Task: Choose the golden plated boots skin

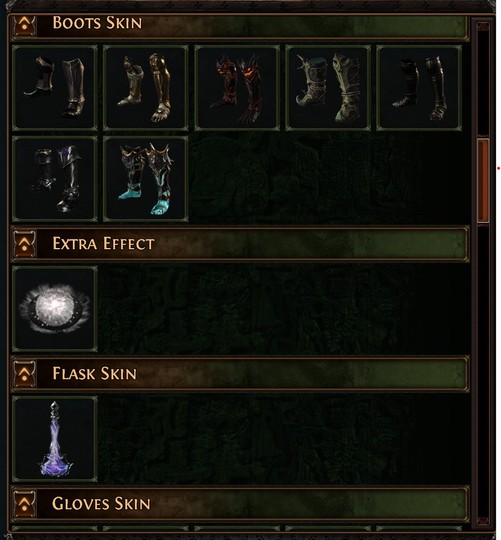Action: (x=146, y=88)
